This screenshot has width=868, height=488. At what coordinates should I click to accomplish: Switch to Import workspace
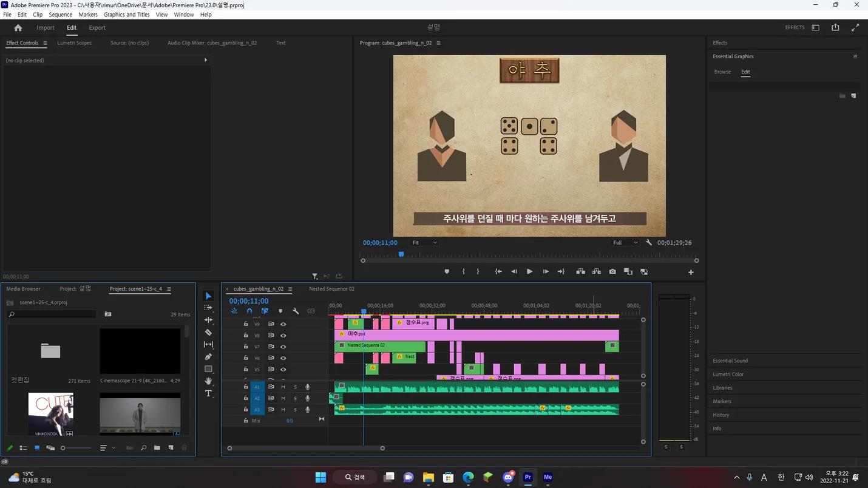tap(46, 27)
